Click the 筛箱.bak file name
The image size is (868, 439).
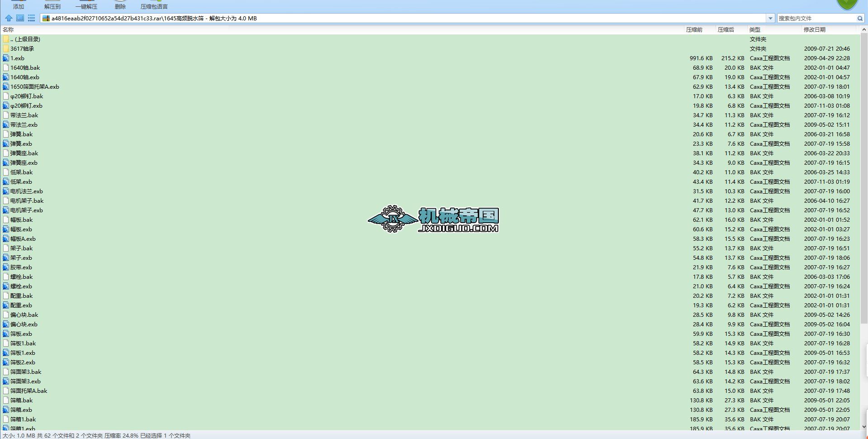(21, 400)
